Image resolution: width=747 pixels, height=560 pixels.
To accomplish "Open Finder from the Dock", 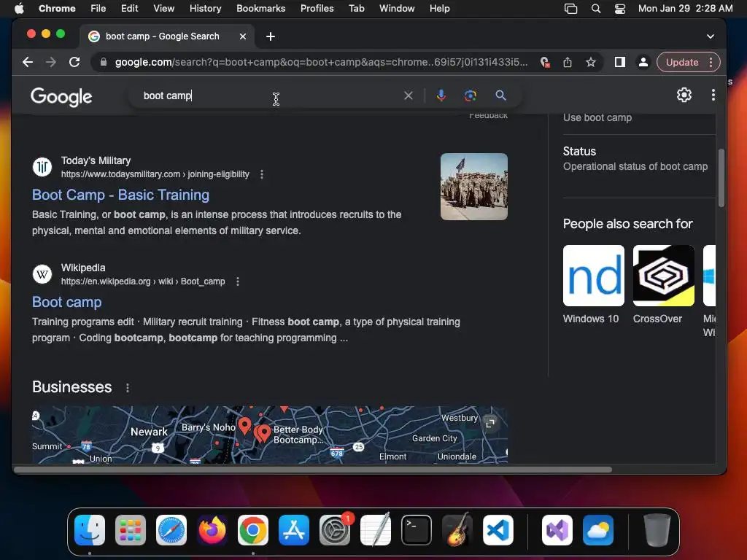I will click(x=90, y=530).
